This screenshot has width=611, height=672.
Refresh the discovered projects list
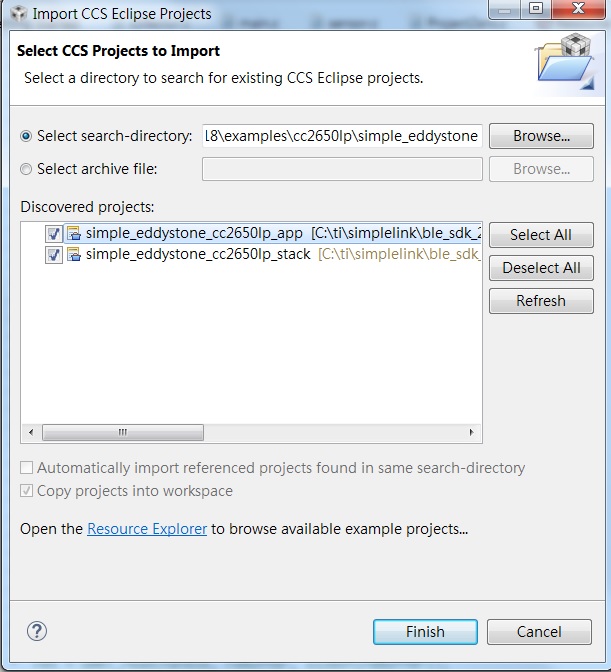[541, 300]
